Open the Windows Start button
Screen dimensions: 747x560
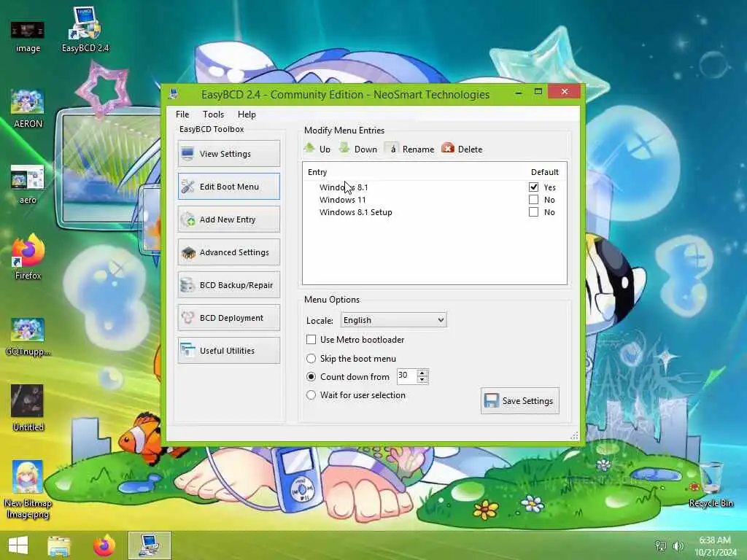tap(18, 545)
